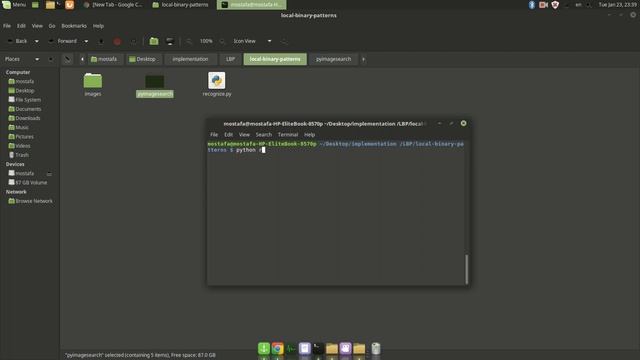The image size is (640, 360).
Task: Open the terminal File menu
Action: pos(214,134)
